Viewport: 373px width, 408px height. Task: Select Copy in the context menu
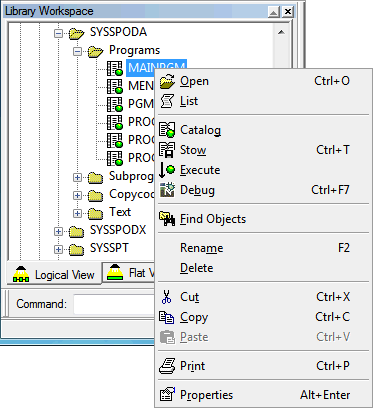coord(263,317)
